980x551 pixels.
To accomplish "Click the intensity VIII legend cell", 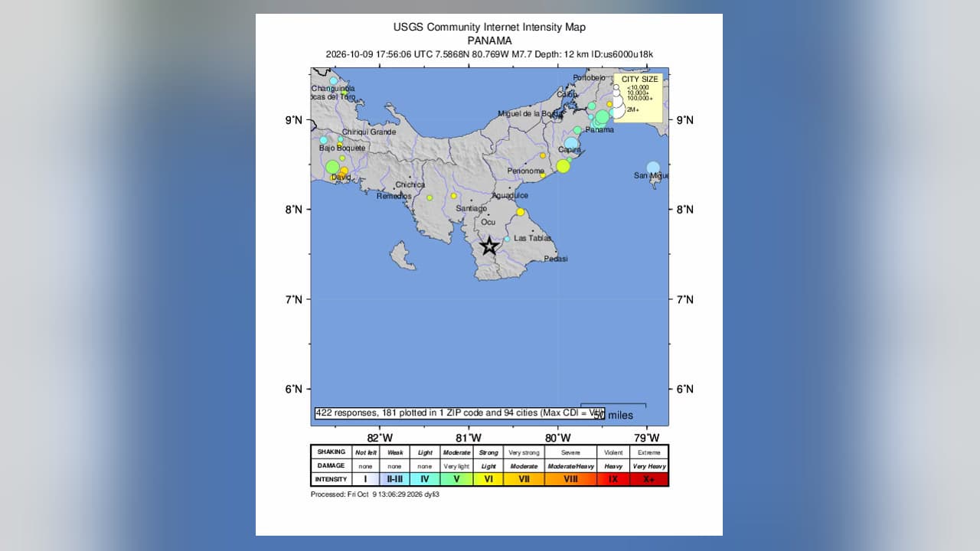I will tap(570, 479).
